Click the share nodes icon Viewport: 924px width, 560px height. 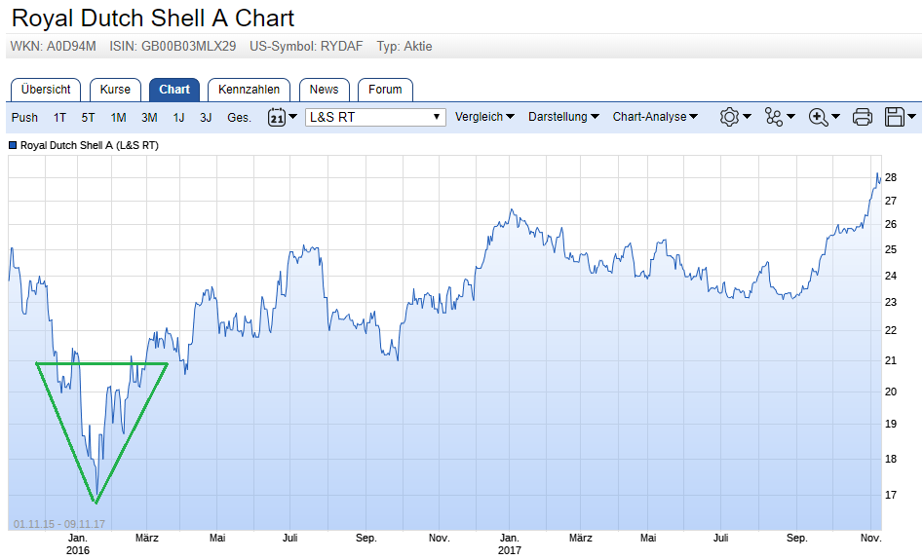[x=775, y=117]
